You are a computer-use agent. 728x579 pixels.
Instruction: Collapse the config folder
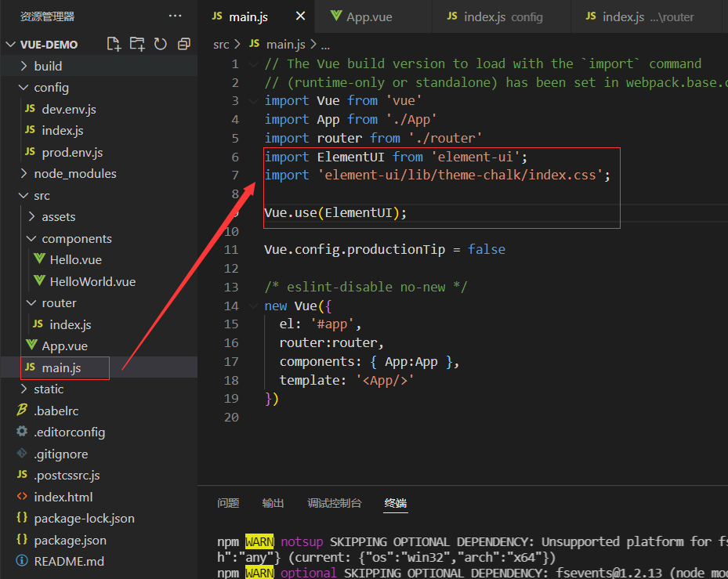tap(51, 87)
